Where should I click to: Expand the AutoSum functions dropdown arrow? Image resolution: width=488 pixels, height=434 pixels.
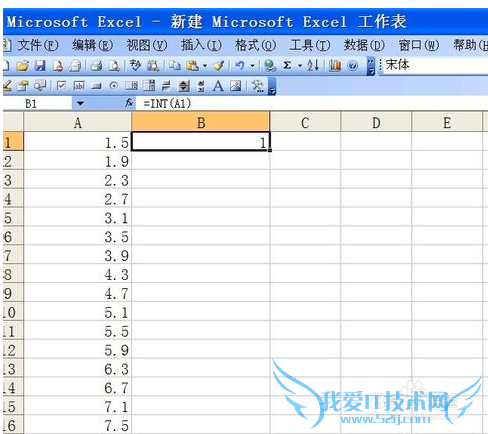[x=300, y=66]
